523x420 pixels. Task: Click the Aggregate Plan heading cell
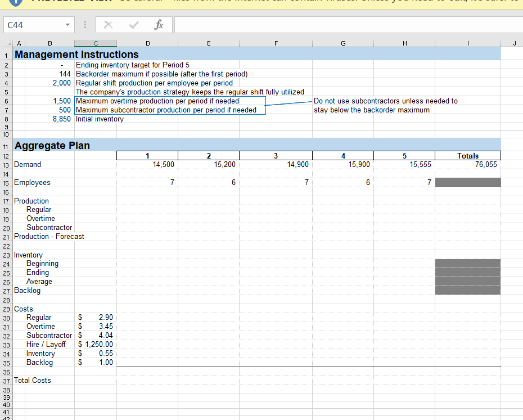tap(52, 146)
